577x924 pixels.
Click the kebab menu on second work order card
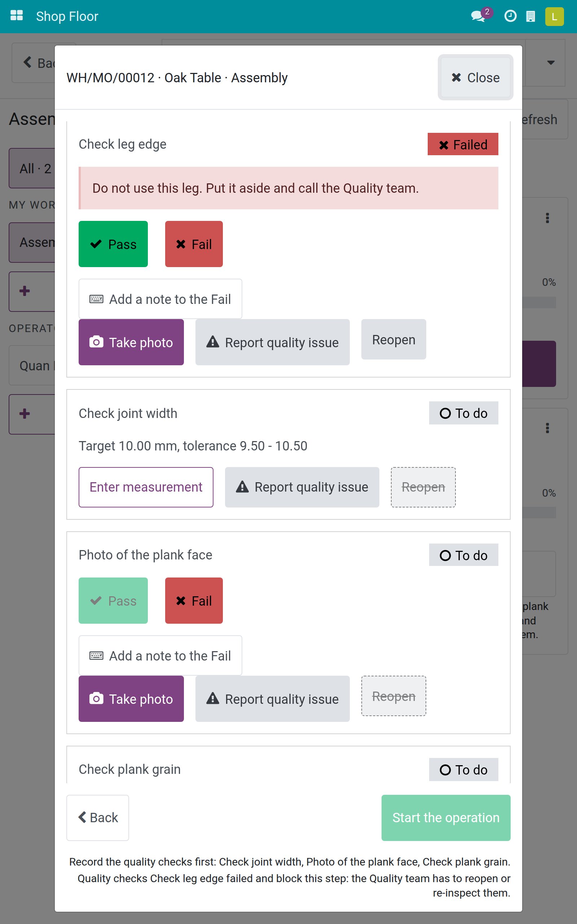pyautogui.click(x=548, y=428)
